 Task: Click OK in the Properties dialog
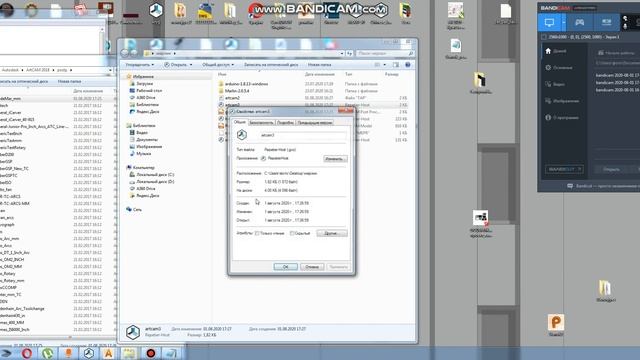[x=285, y=267]
